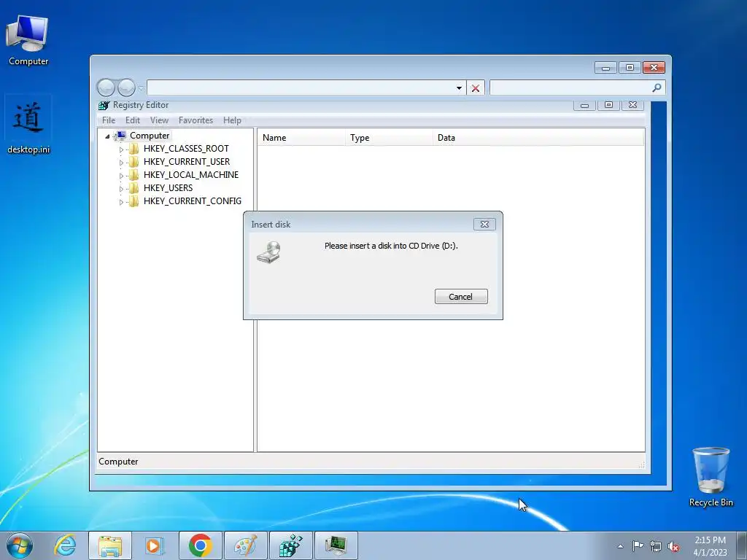Click the Back navigation button
The image size is (747, 560).
point(106,87)
